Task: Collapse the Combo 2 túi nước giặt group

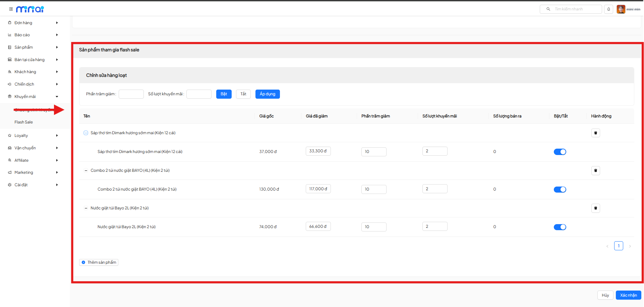Action: pos(86,170)
